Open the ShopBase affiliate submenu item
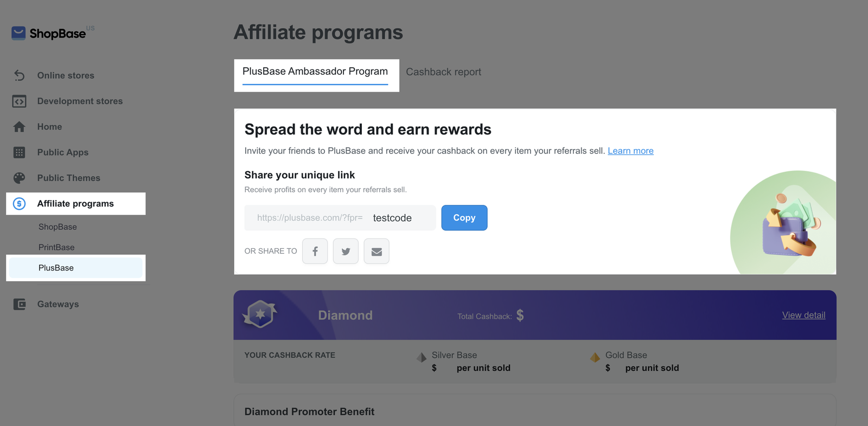This screenshot has height=426, width=868. [58, 227]
